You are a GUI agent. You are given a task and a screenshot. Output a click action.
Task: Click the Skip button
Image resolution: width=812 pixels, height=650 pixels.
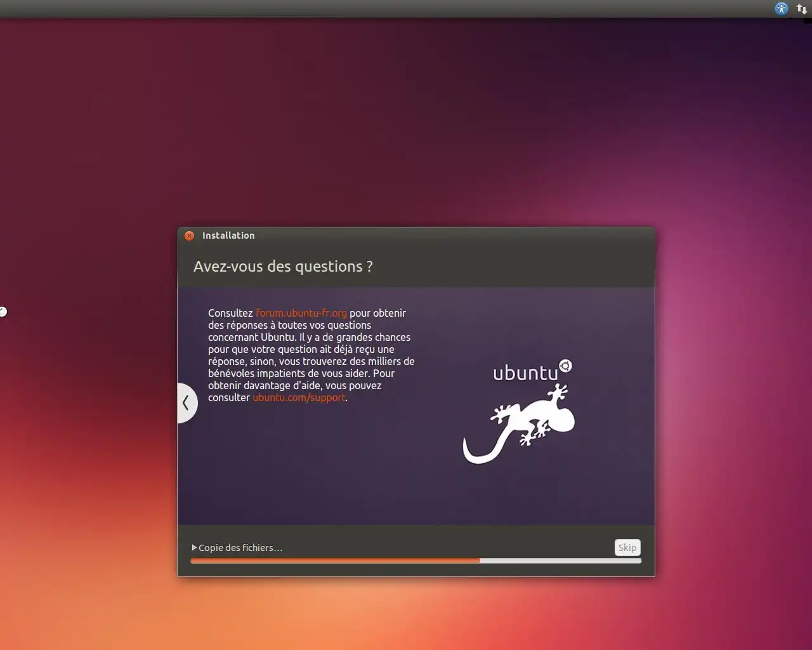627,547
